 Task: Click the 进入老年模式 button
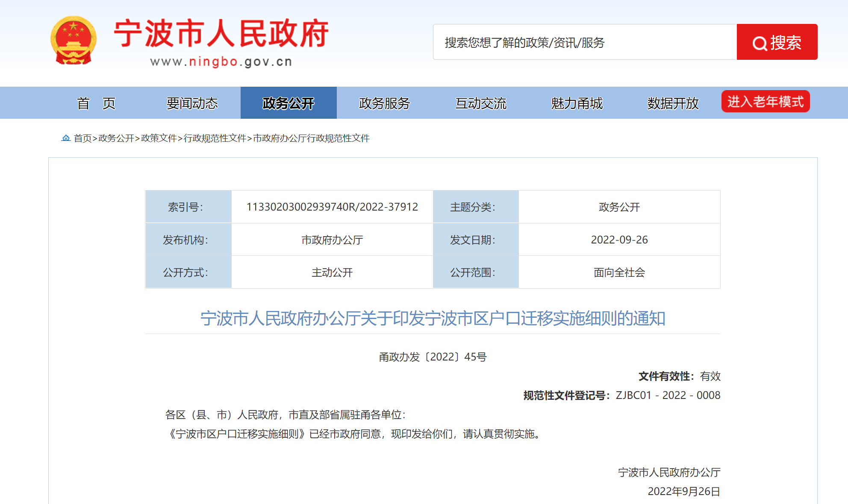pyautogui.click(x=766, y=102)
